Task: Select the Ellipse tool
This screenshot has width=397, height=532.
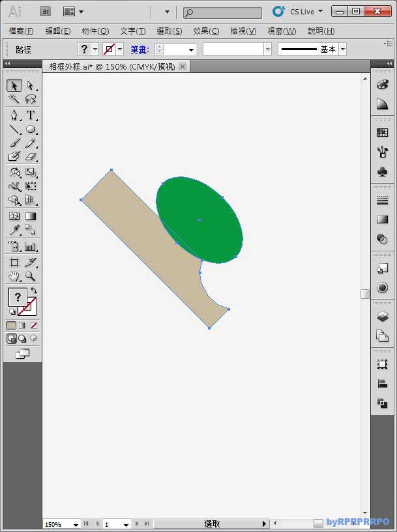Action: click(30, 129)
